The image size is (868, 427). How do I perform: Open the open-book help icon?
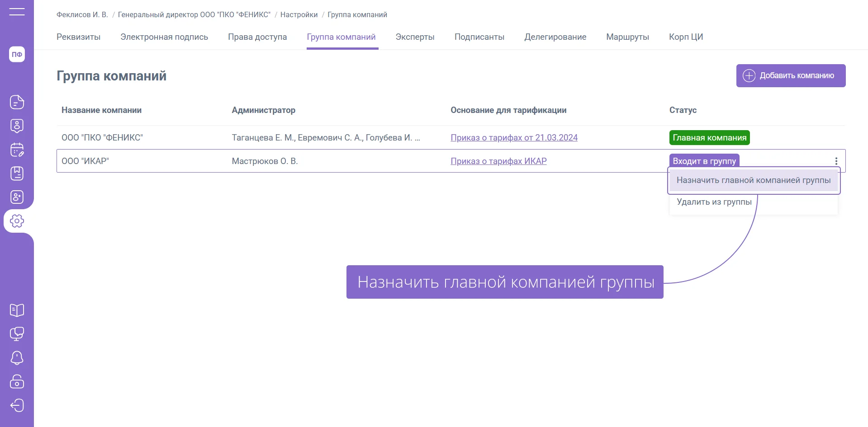pos(17,310)
